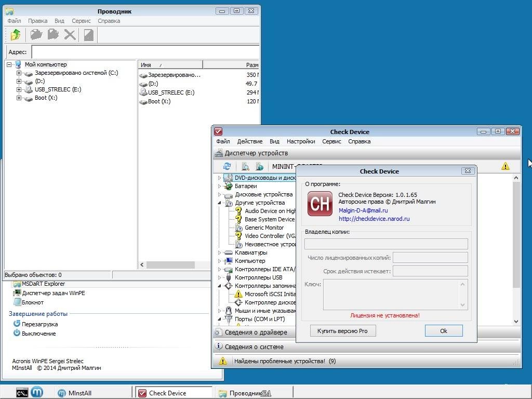Click the Base System Device question icon
The width and height of the screenshot is (532, 399).
238,219
